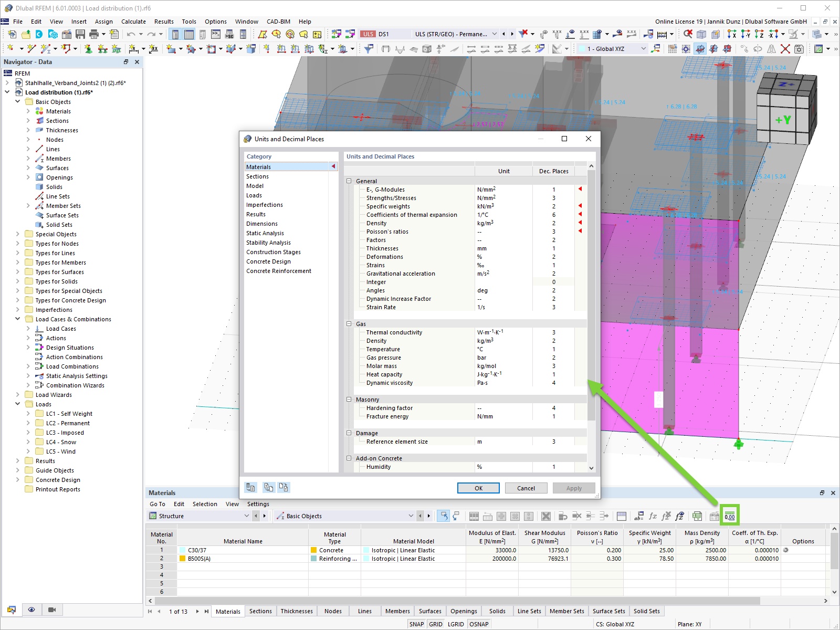Expand the Load Cases tree node
The width and height of the screenshot is (840, 630).
click(x=28, y=329)
